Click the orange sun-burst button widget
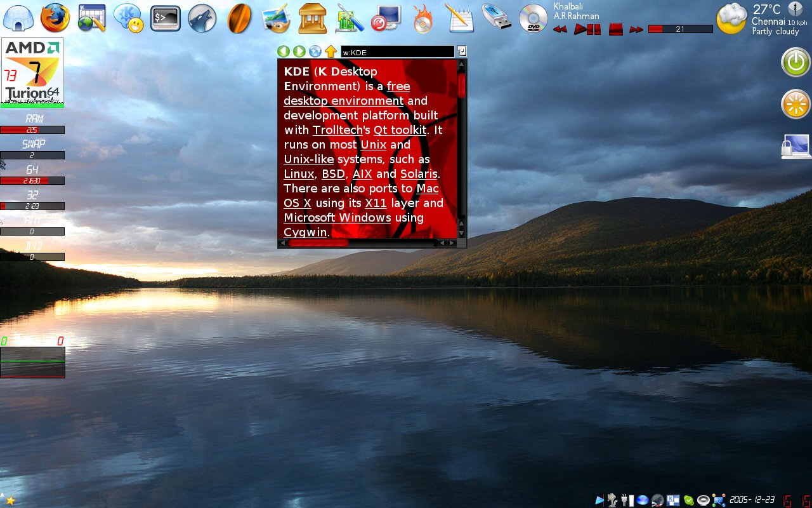 (796, 104)
